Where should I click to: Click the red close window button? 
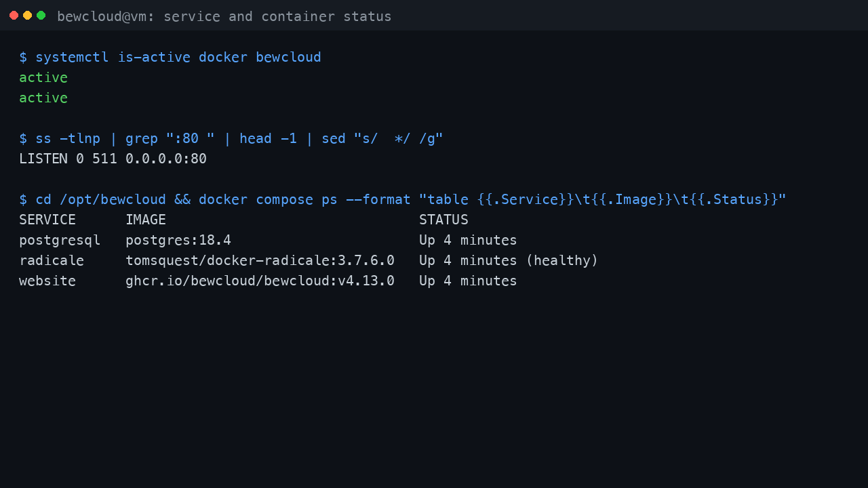point(14,16)
